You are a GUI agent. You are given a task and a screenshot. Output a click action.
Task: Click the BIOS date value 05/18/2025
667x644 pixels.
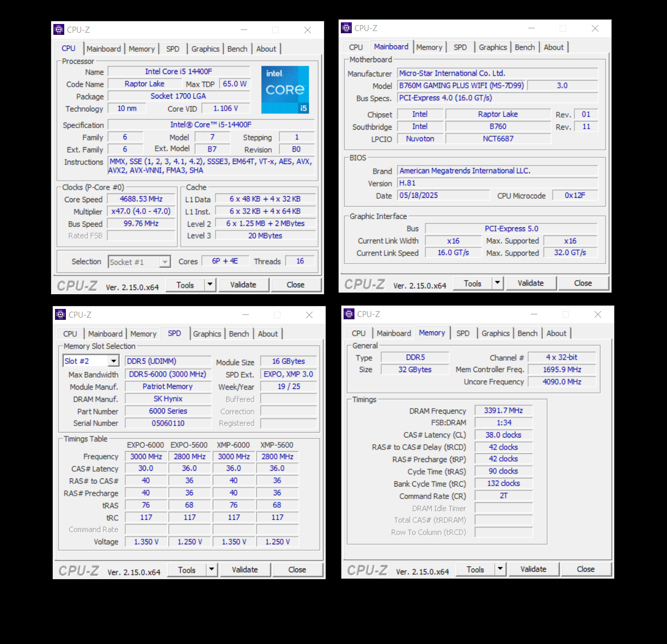pyautogui.click(x=443, y=195)
